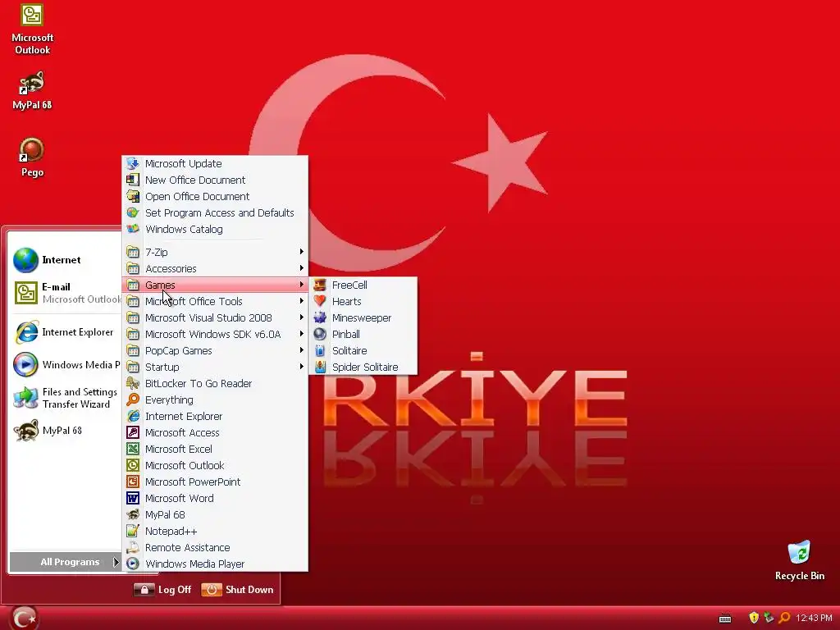Click the Games submenu arrow

pos(302,285)
